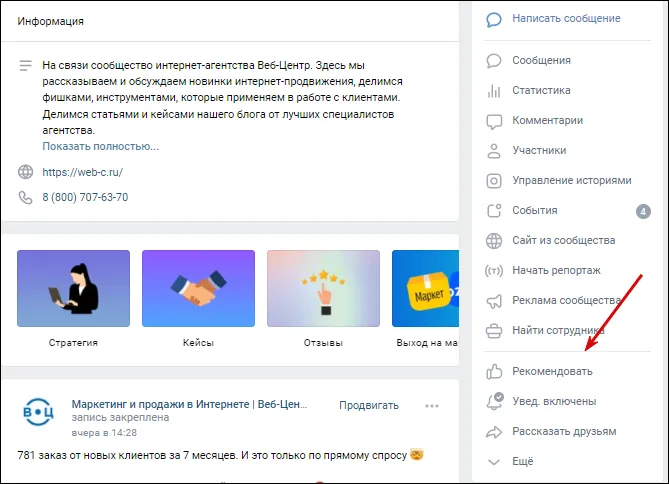Click the phone icon beside the phone number
This screenshot has width=669, height=484.
(x=25, y=197)
